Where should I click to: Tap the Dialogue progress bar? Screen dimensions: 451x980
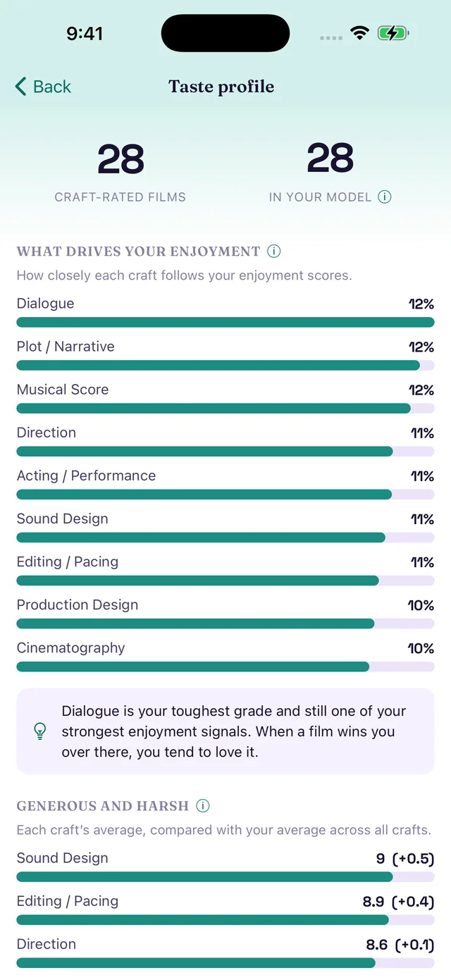pyautogui.click(x=225, y=323)
